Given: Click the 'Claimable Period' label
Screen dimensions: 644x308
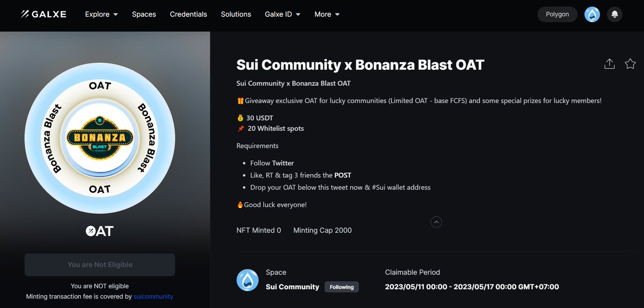Looking at the screenshot, I should pos(413,273).
